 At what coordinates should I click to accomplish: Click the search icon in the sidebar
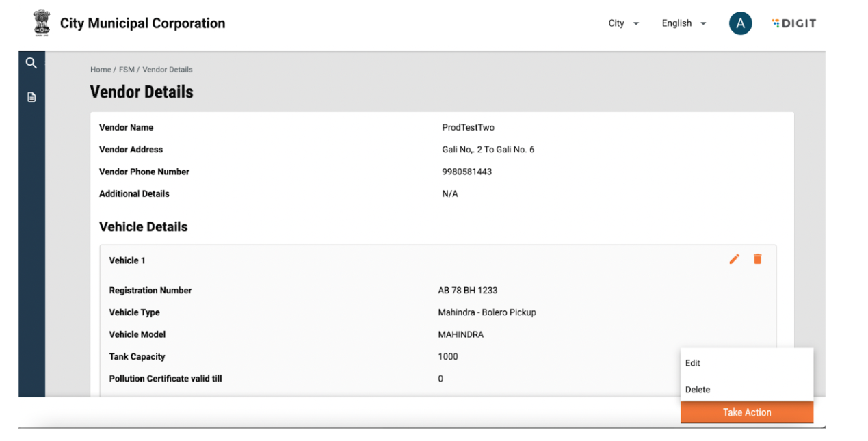(x=31, y=63)
